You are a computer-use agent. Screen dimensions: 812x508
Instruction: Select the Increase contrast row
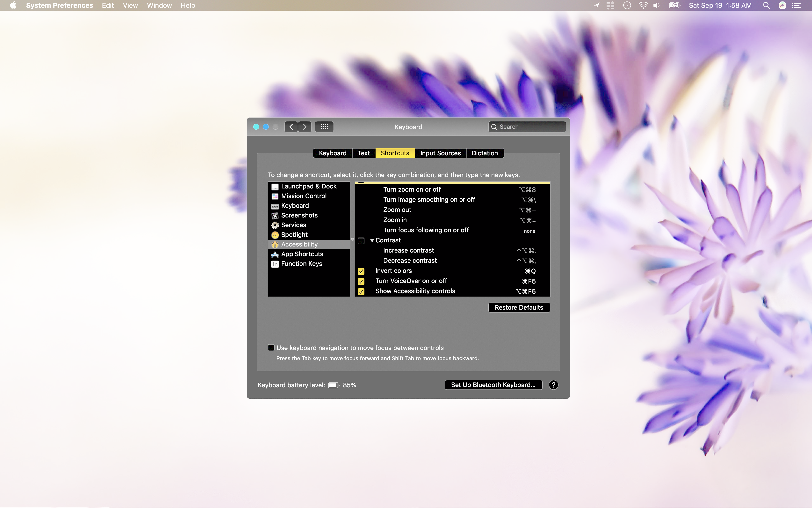click(x=453, y=250)
